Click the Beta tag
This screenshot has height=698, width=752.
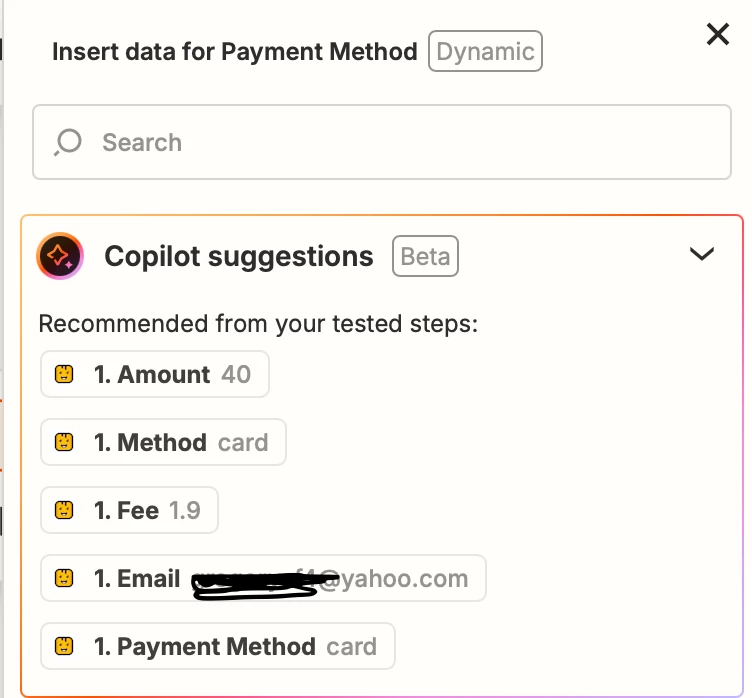[425, 257]
